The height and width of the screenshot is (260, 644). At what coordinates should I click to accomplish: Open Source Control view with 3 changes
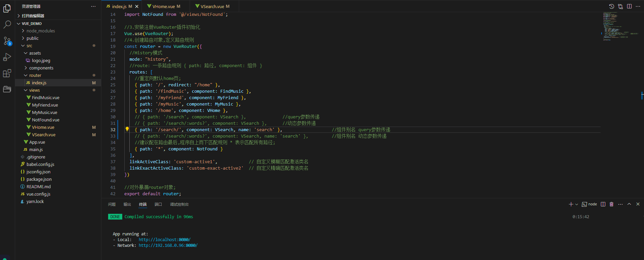coord(7,41)
